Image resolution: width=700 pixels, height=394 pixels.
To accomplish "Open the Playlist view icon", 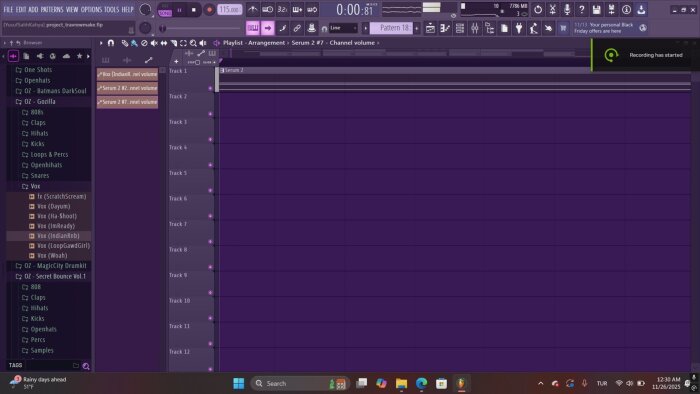I will point(430,28).
